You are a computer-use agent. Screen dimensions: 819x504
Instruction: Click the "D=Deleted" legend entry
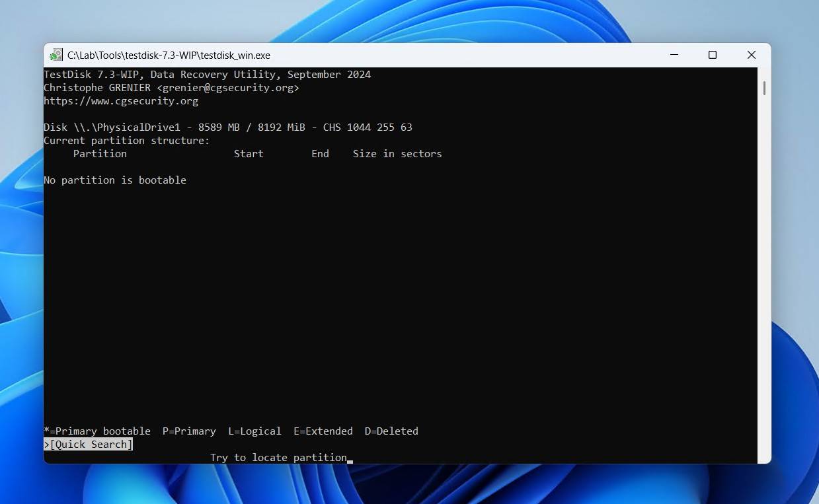point(391,431)
